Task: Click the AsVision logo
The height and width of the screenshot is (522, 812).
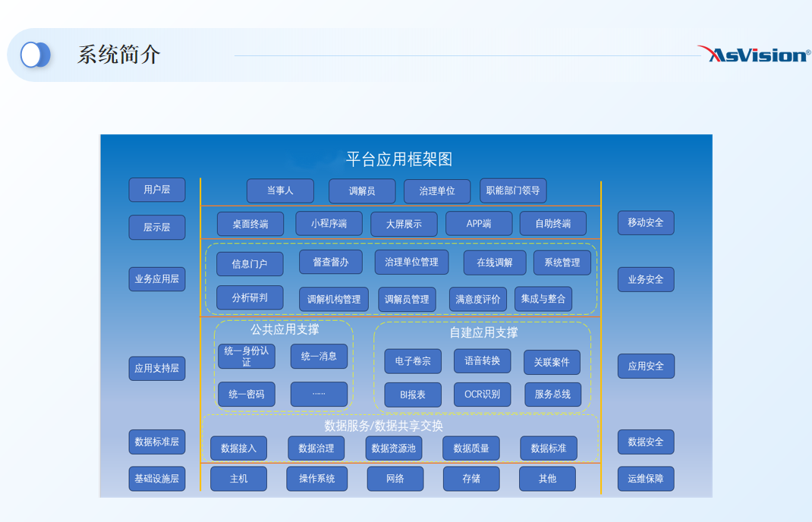Action: coord(754,54)
